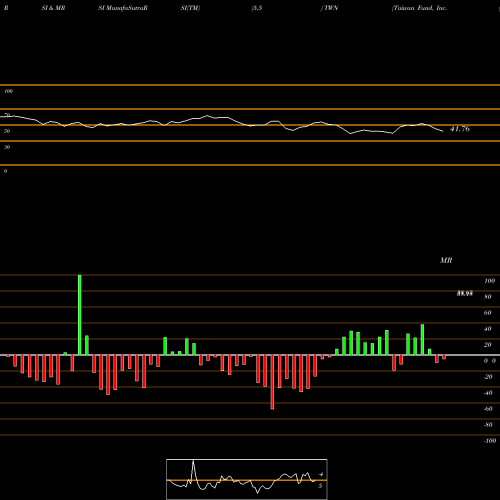
Task: Click the 100 label on MR axis
Action: (489, 281)
